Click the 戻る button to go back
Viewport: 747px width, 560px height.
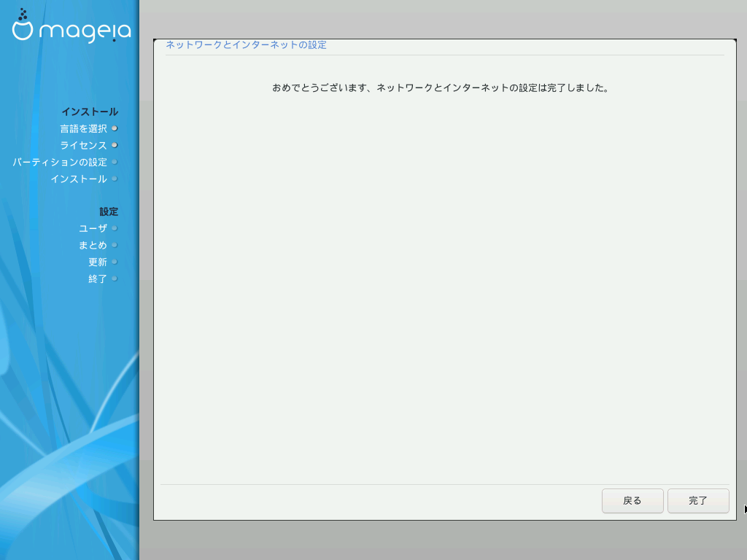(x=632, y=500)
